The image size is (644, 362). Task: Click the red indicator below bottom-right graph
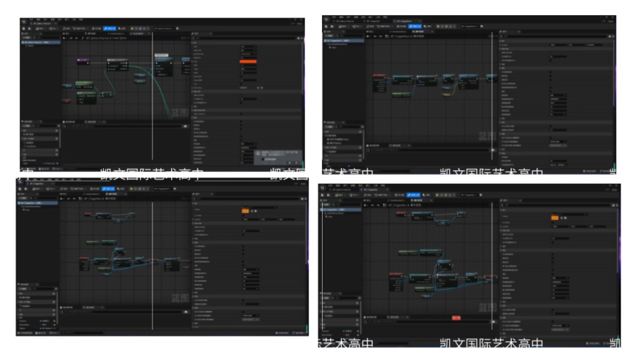456,319
